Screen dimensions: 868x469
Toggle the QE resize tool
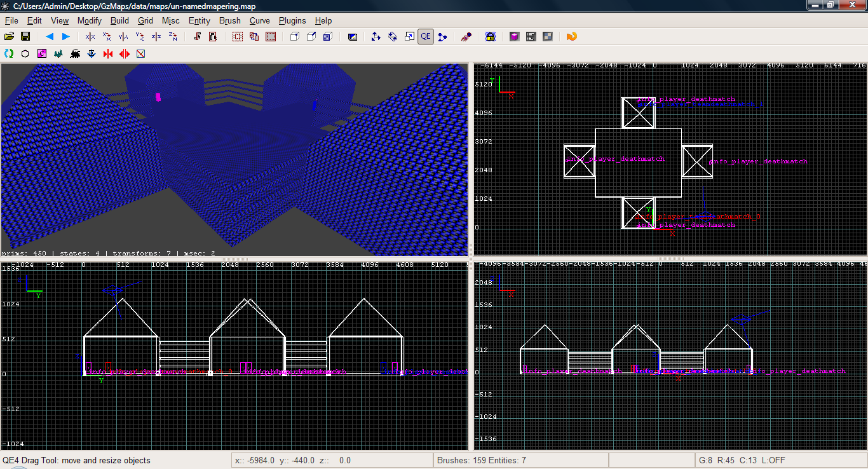coord(426,37)
